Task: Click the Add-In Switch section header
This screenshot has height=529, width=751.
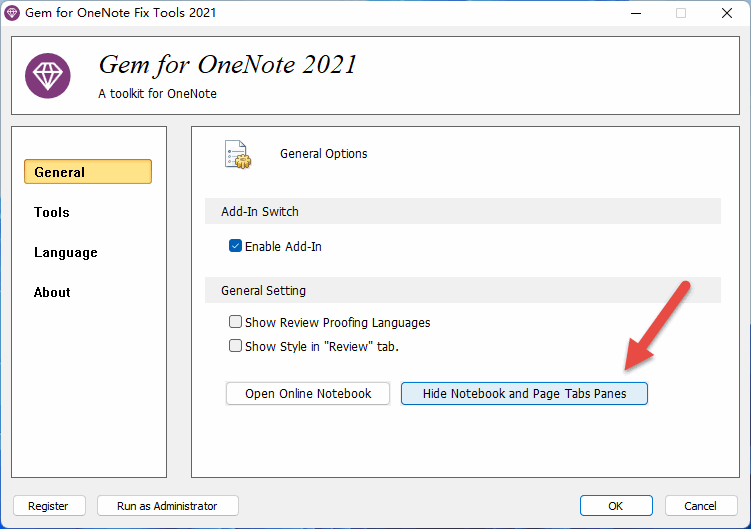Action: click(463, 211)
